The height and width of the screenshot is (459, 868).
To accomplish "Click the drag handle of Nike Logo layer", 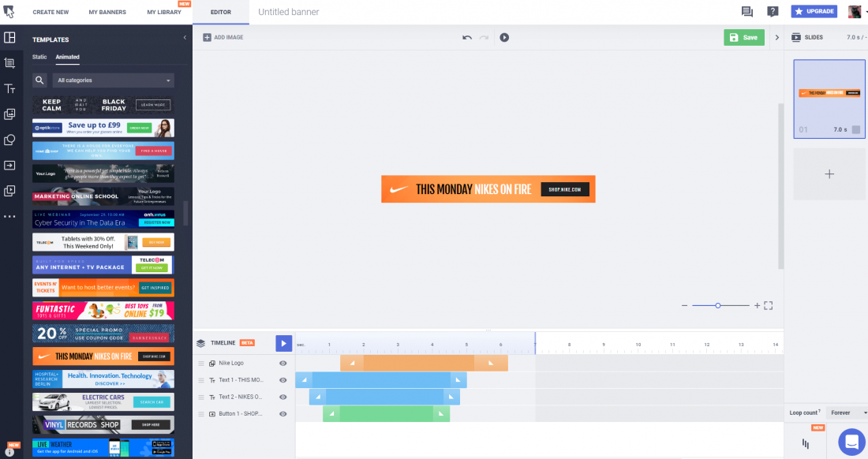I will [x=201, y=364].
